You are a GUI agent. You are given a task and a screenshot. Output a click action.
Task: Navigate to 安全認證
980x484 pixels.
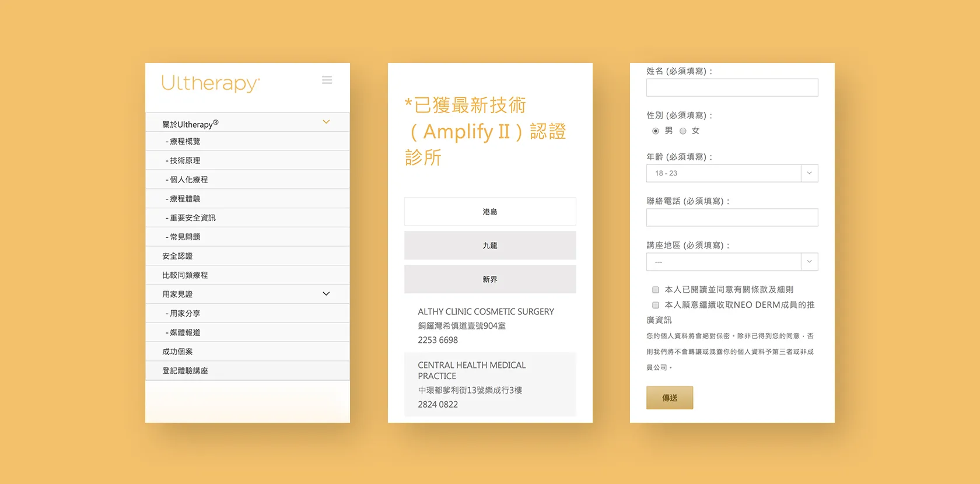[247, 256]
